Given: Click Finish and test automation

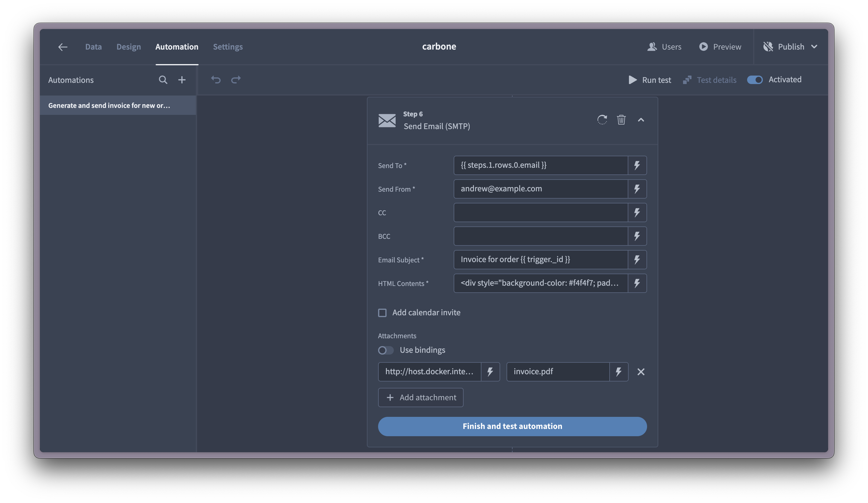Looking at the screenshot, I should pyautogui.click(x=512, y=426).
